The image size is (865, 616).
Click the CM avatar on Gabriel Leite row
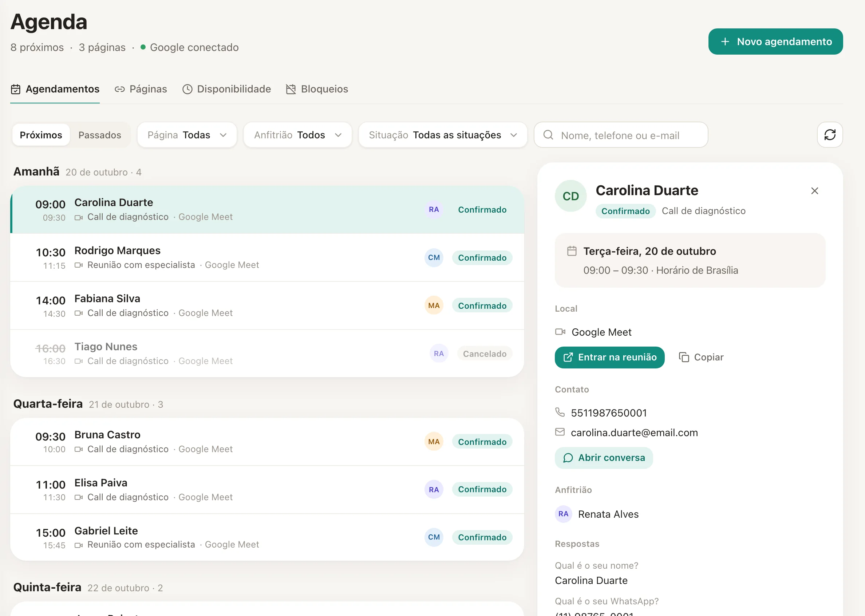click(x=434, y=537)
